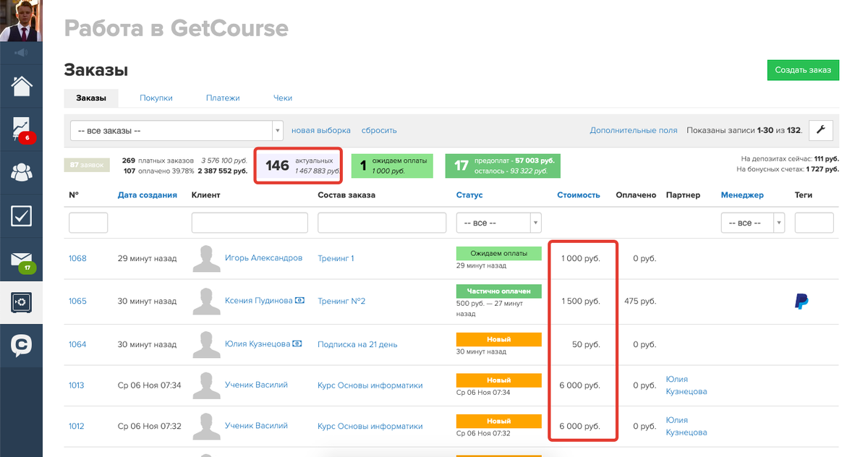This screenshot has height=457, width=868.
Task: Click the money icon beside client Юлия Кузнецова
Action: pos(296,344)
